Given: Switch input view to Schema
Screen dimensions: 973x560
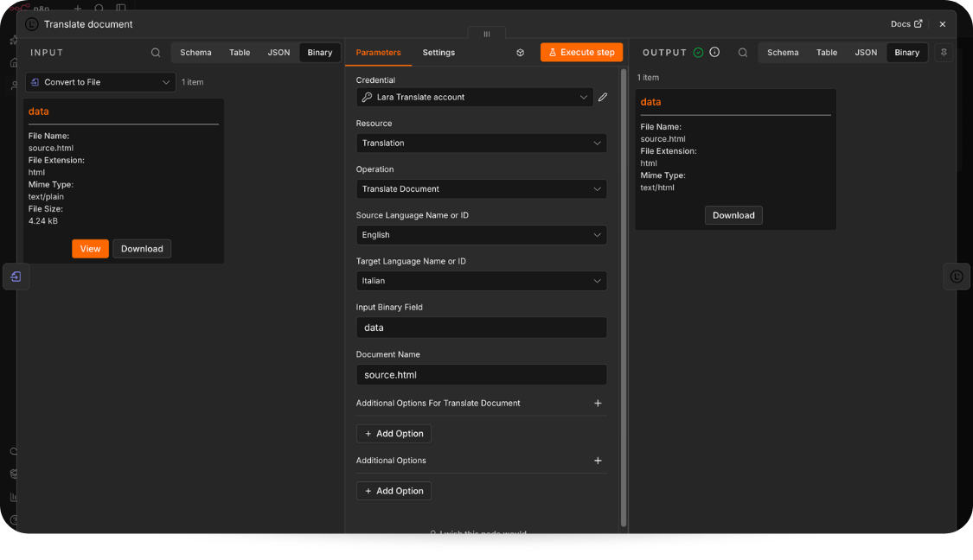Looking at the screenshot, I should click(x=195, y=53).
